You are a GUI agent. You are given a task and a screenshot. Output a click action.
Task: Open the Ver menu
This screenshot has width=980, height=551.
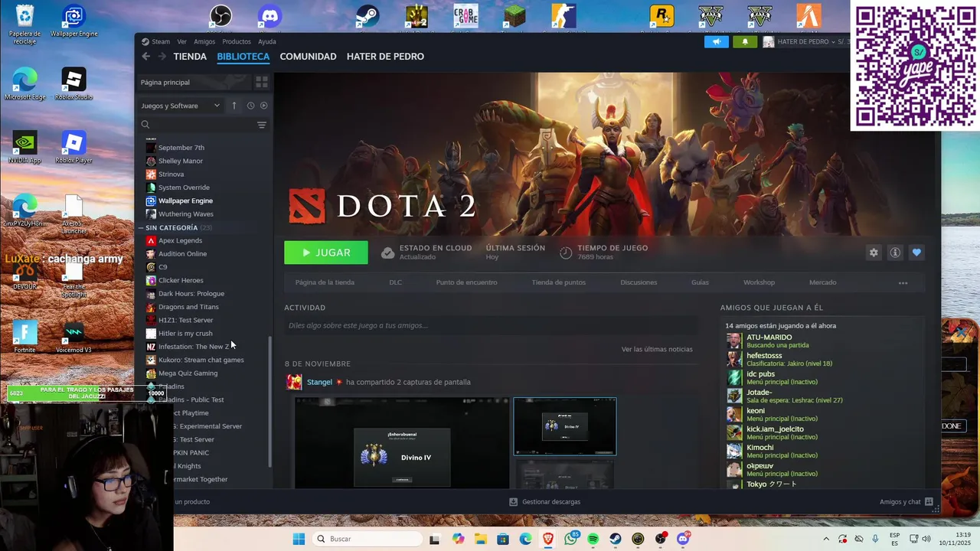click(181, 42)
